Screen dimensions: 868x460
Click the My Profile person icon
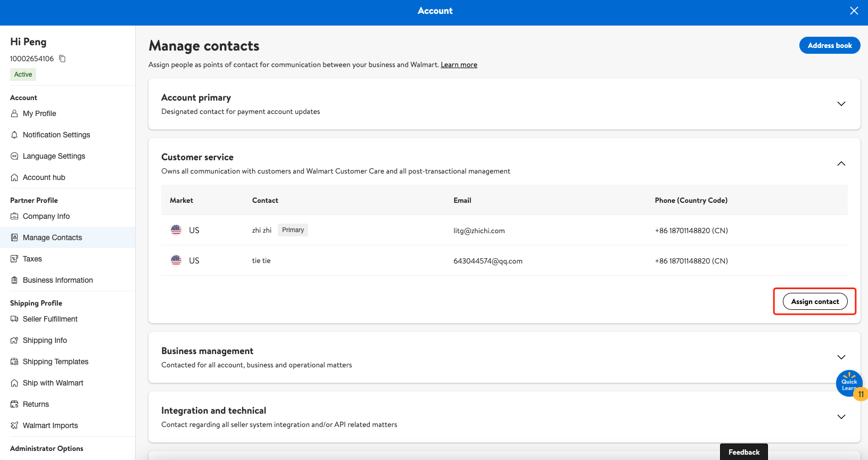(14, 113)
